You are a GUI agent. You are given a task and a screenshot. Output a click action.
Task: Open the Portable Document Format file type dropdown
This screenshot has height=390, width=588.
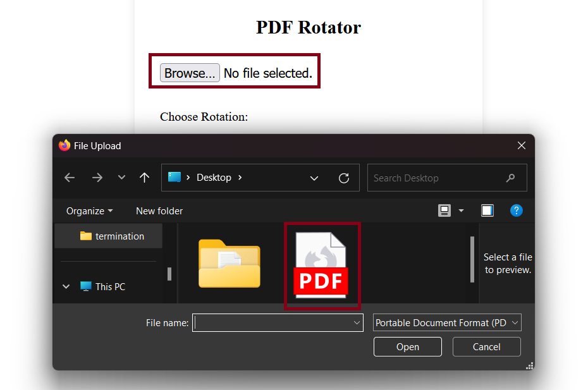coord(447,322)
